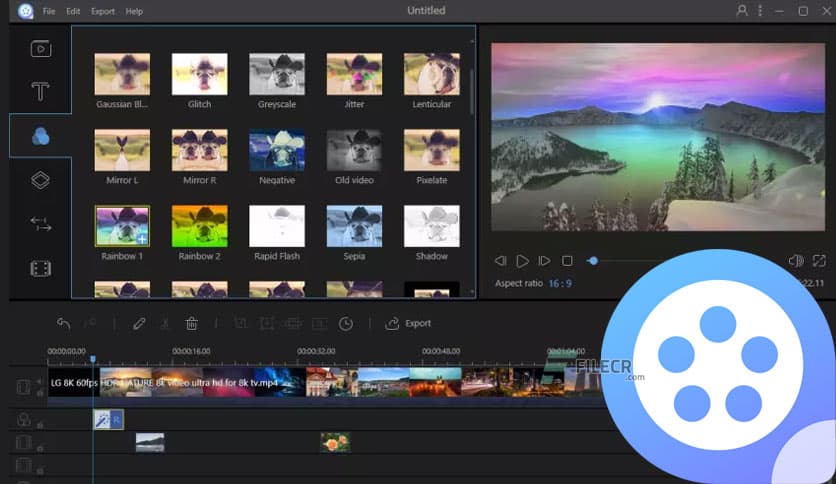Select the Filters sidebar tab

pos(41,136)
